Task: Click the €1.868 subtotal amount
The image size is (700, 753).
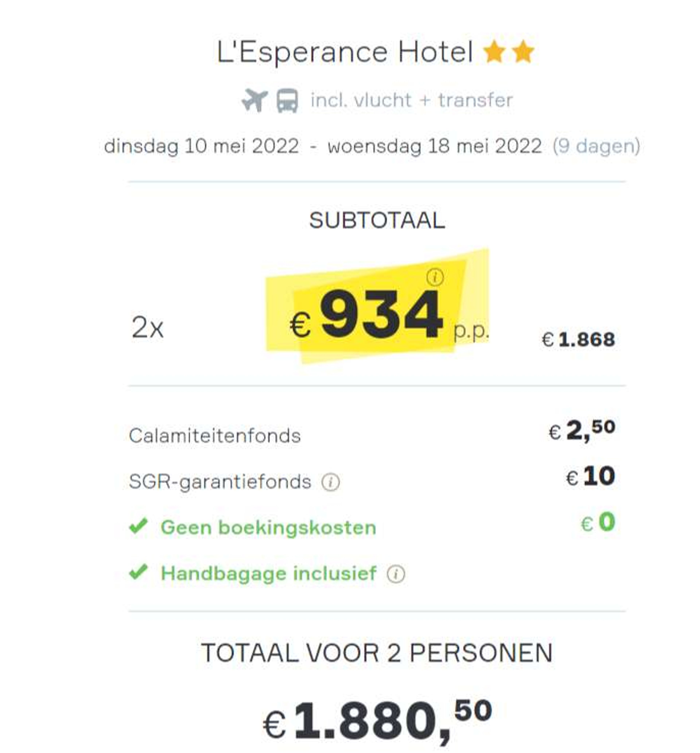Action: [x=578, y=339]
